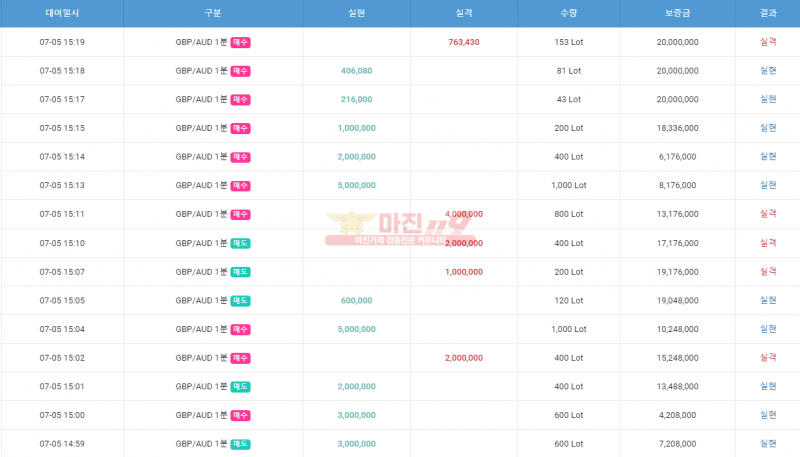The image size is (800, 457).
Task: Click the 406,080 profit amount
Action: [356, 71]
